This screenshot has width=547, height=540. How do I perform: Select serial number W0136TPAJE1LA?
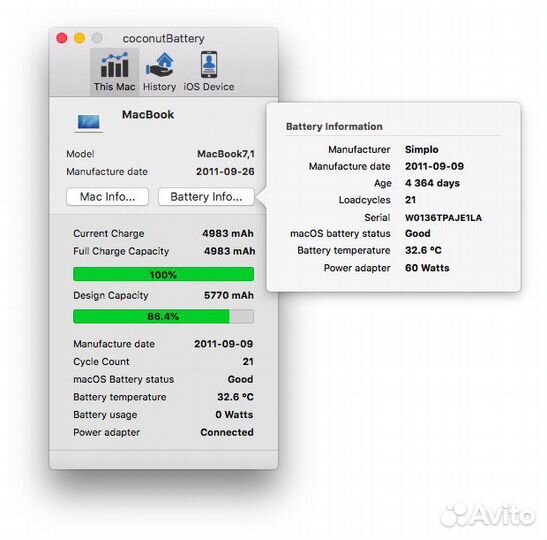pos(443,218)
